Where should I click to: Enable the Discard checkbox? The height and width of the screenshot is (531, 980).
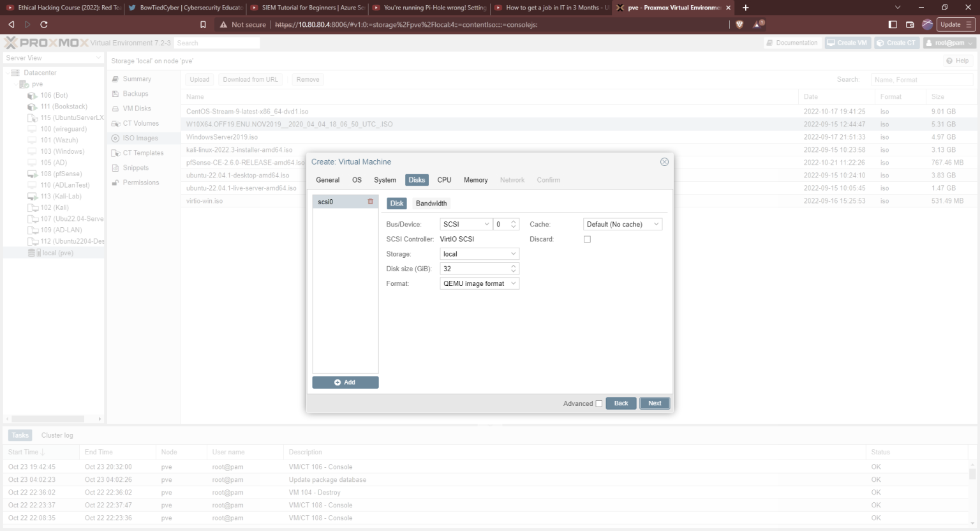tap(587, 239)
